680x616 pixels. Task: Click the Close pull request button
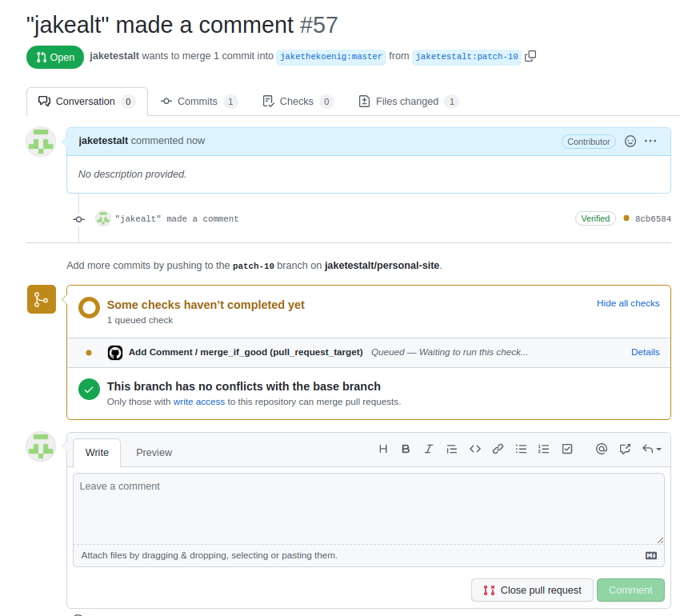click(532, 590)
